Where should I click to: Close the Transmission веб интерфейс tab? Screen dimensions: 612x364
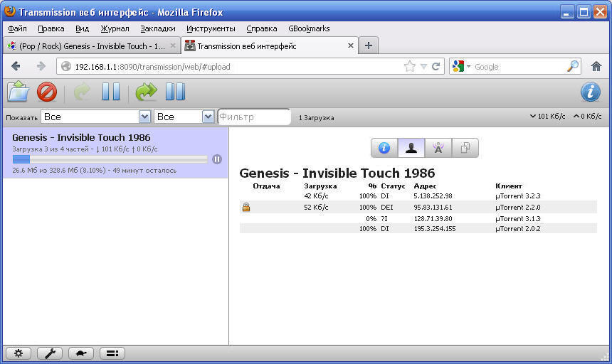[x=351, y=45]
